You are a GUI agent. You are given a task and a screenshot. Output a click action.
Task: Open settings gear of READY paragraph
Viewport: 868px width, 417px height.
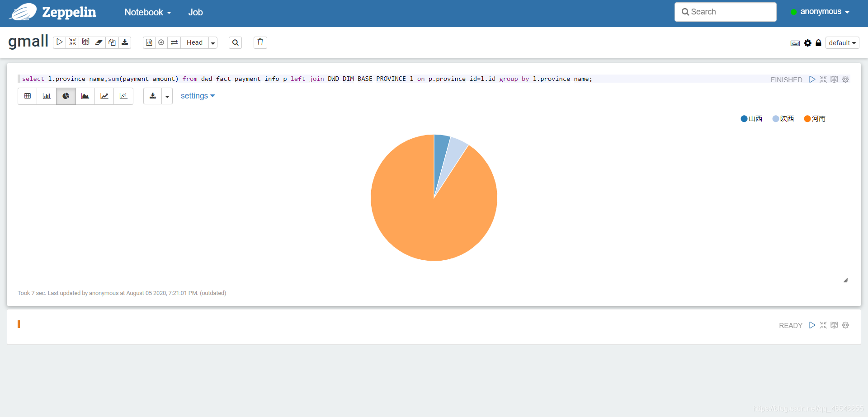pos(845,325)
